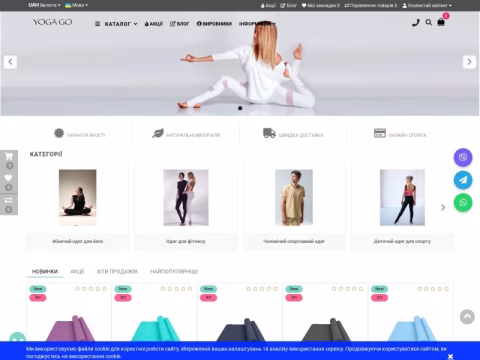Open site search via magnifier icon
Viewport: 480px width, 360px height.
tap(429, 22)
